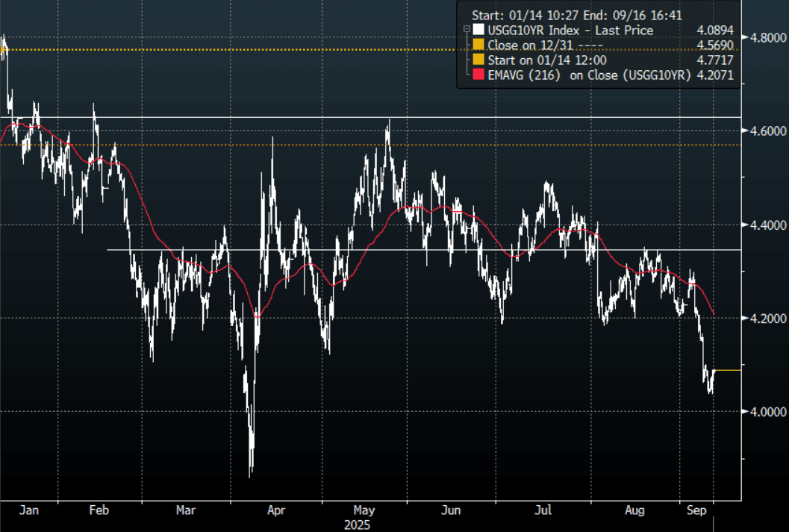Click the yellow start marker arrow at left edge
Viewport: 789px width, 532px height.
(4, 51)
